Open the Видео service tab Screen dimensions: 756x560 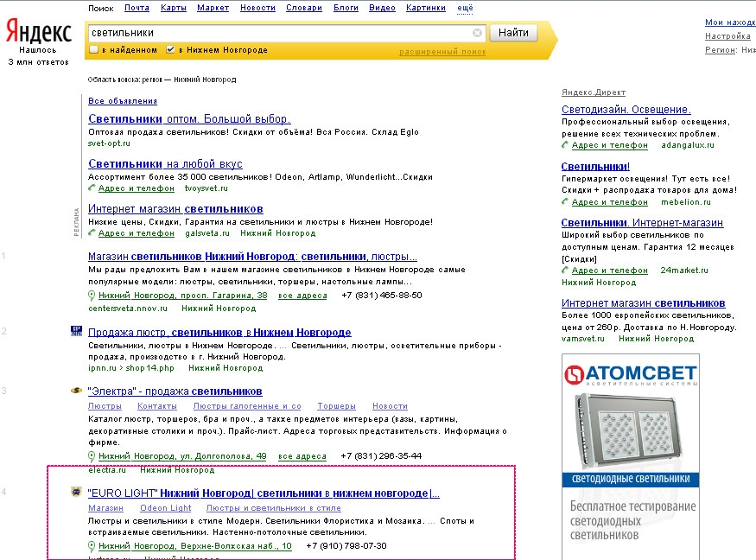click(x=383, y=8)
